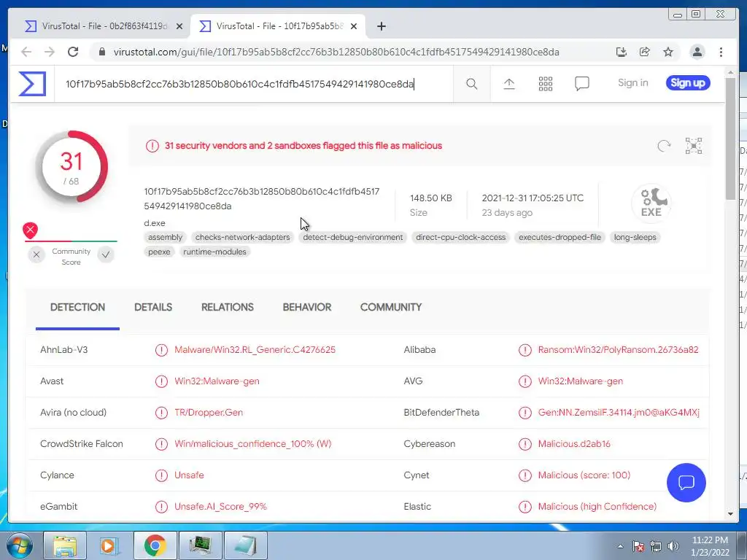Viewport: 747px width, 560px height.
Task: Vote malicious with community X button
Action: click(36, 255)
